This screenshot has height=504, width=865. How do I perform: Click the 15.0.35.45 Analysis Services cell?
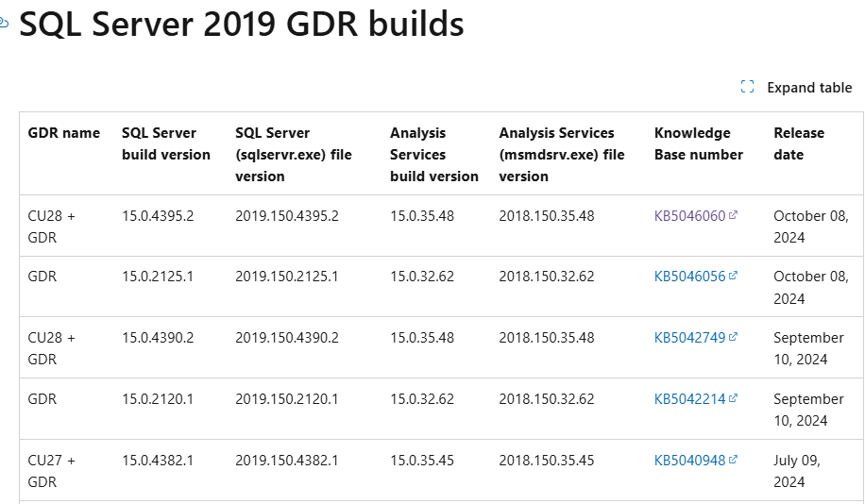point(421,460)
